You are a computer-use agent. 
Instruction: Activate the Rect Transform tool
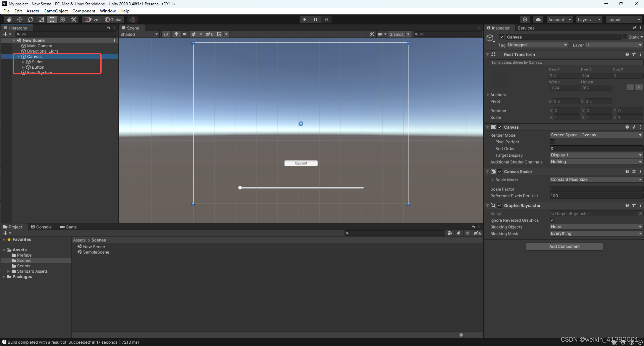tap(52, 19)
